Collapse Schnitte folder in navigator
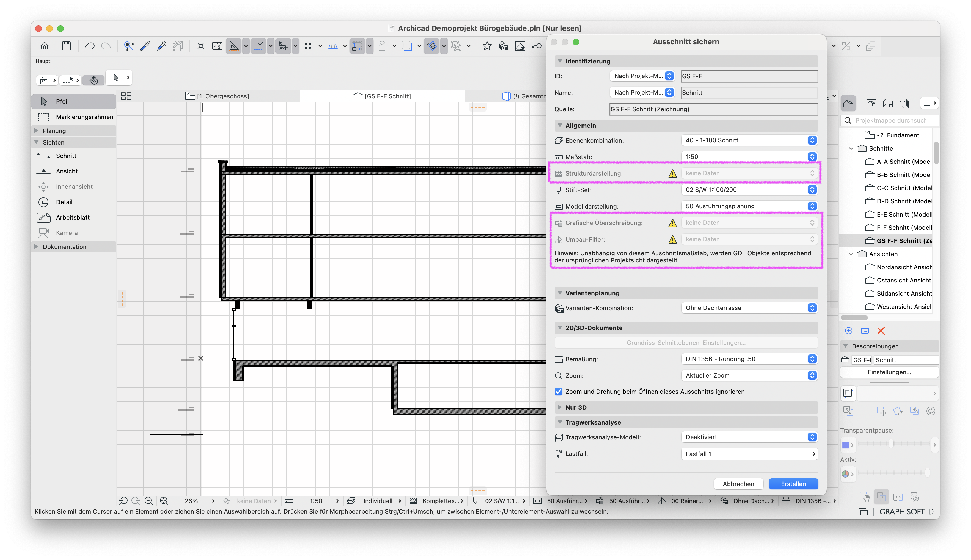971x560 pixels. tap(851, 148)
